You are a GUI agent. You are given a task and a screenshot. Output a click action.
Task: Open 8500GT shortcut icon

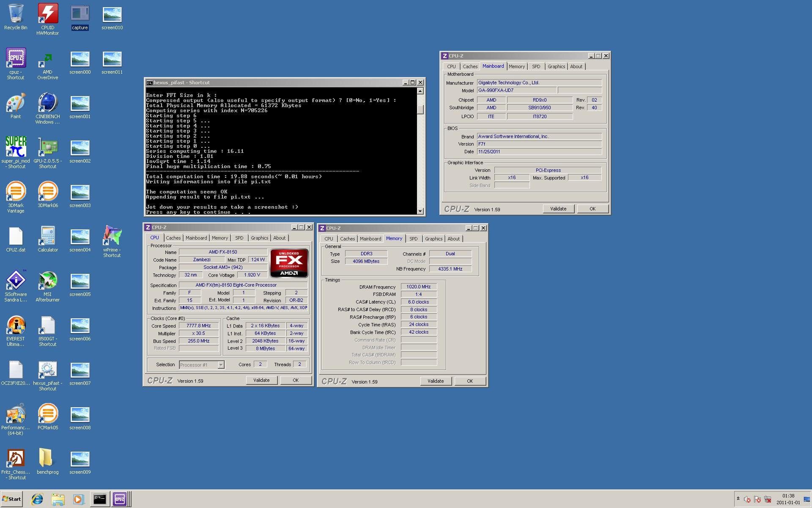click(x=48, y=330)
